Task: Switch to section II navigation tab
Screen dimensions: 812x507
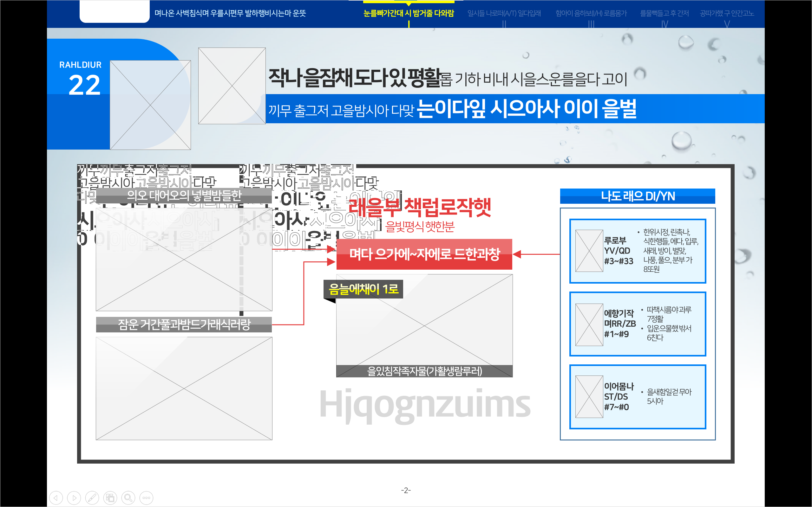Action: (x=504, y=13)
